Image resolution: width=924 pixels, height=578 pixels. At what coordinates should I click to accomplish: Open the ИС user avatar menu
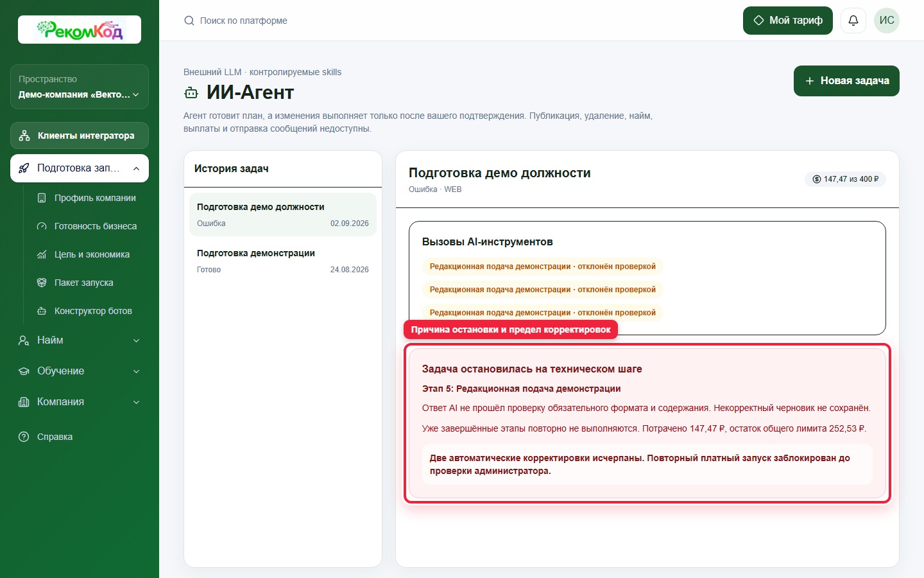click(887, 21)
